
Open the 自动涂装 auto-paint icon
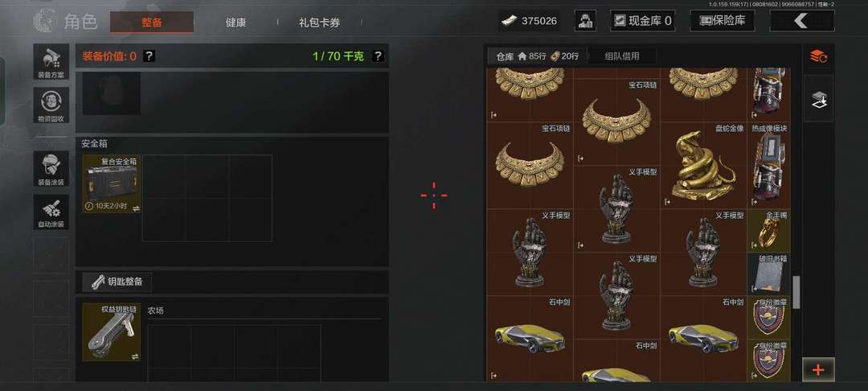51,212
